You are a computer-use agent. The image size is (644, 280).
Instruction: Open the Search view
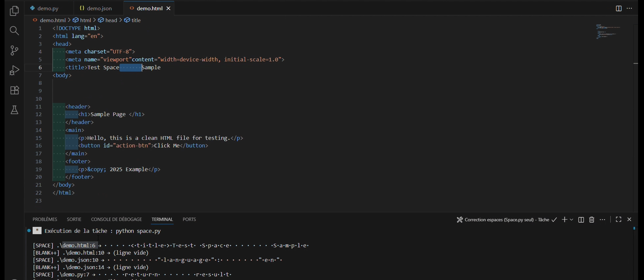click(x=14, y=31)
